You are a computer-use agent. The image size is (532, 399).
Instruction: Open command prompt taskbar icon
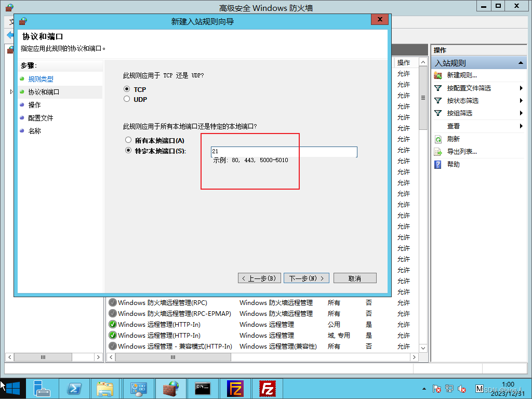[x=203, y=389]
